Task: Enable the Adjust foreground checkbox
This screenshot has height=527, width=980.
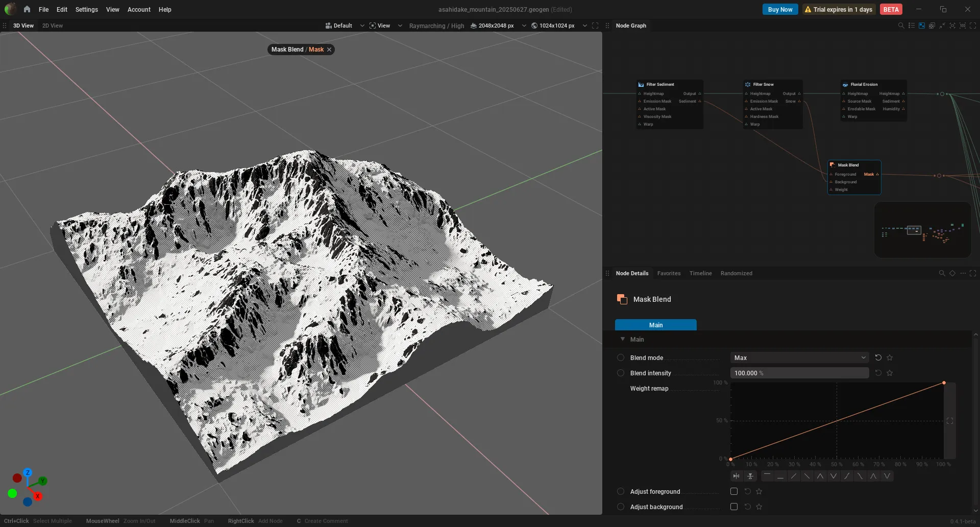Action: point(734,491)
